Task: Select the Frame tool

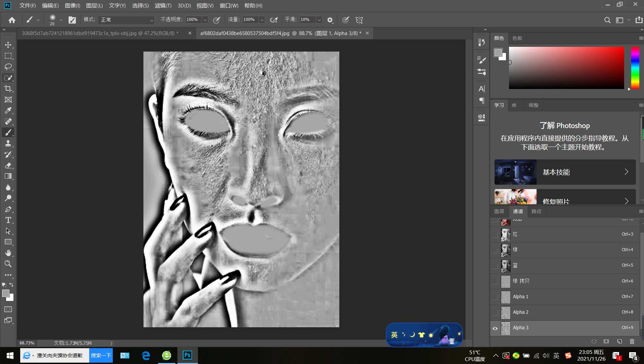Action: tap(8, 100)
